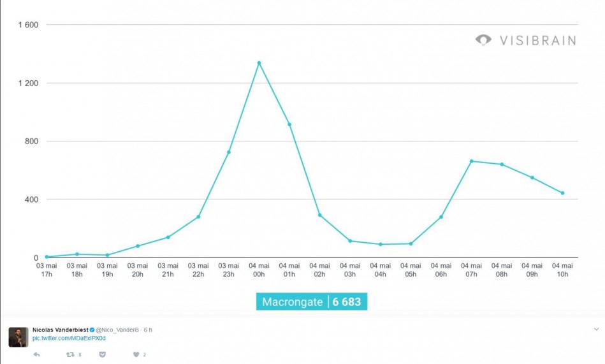Open the tweet options chevron menu
The width and height of the screenshot is (605, 364).
point(596,330)
